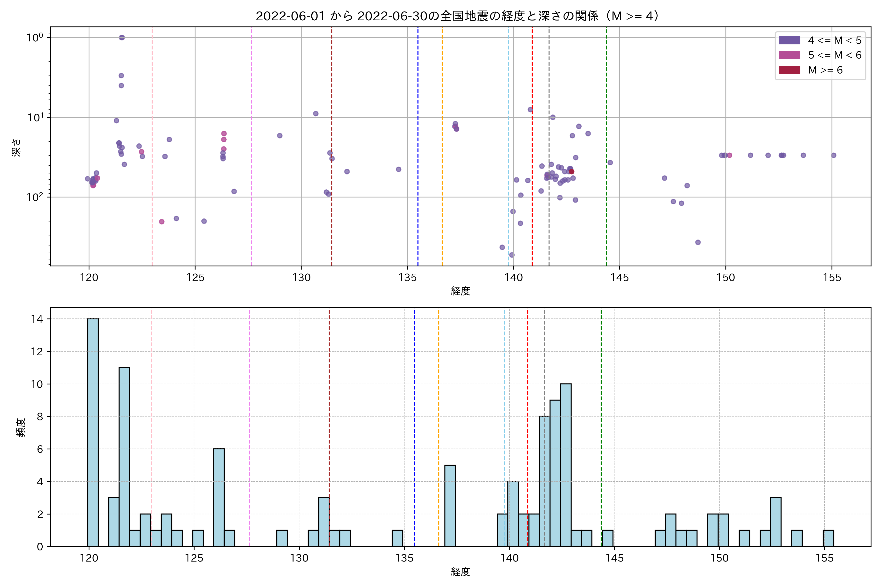Click the 145 tick label under the histogram

point(614,558)
